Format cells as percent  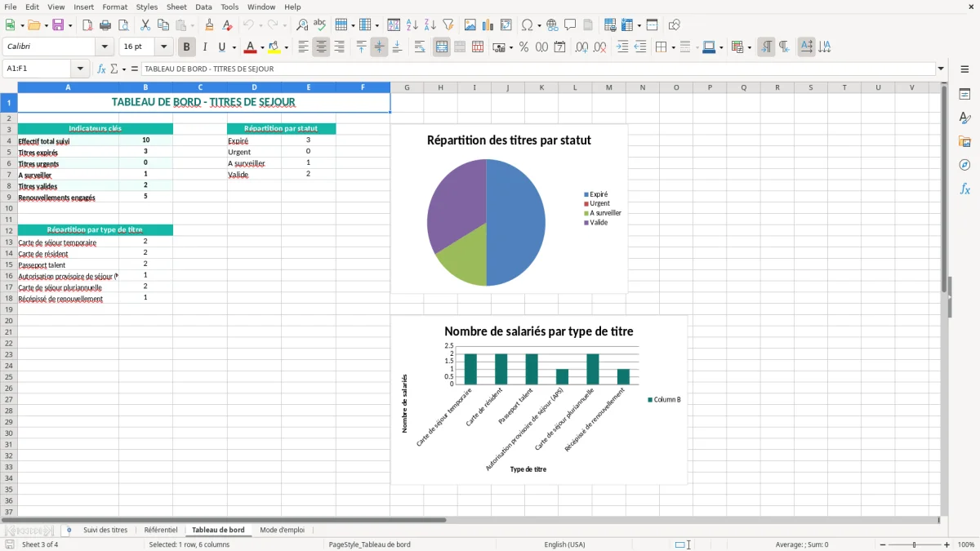(x=523, y=47)
